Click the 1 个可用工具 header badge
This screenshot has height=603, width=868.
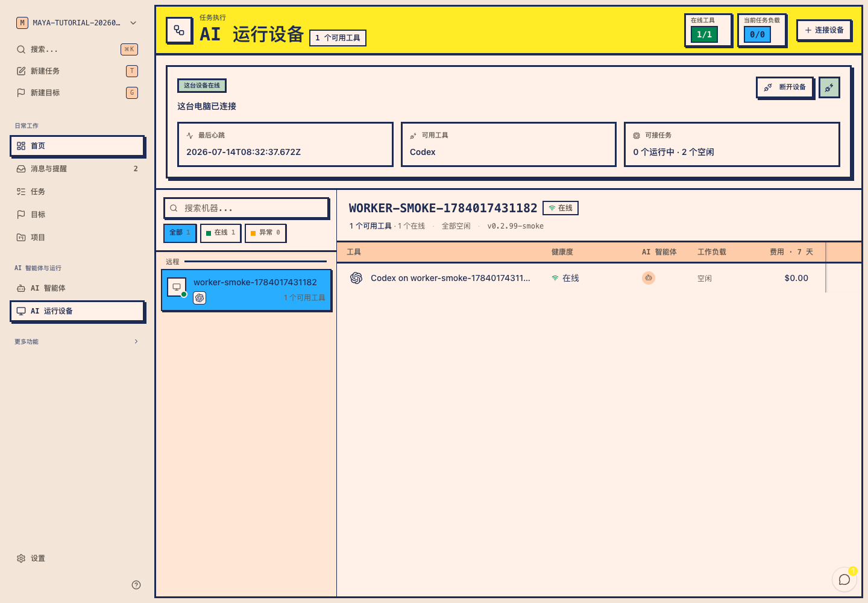[x=338, y=38]
